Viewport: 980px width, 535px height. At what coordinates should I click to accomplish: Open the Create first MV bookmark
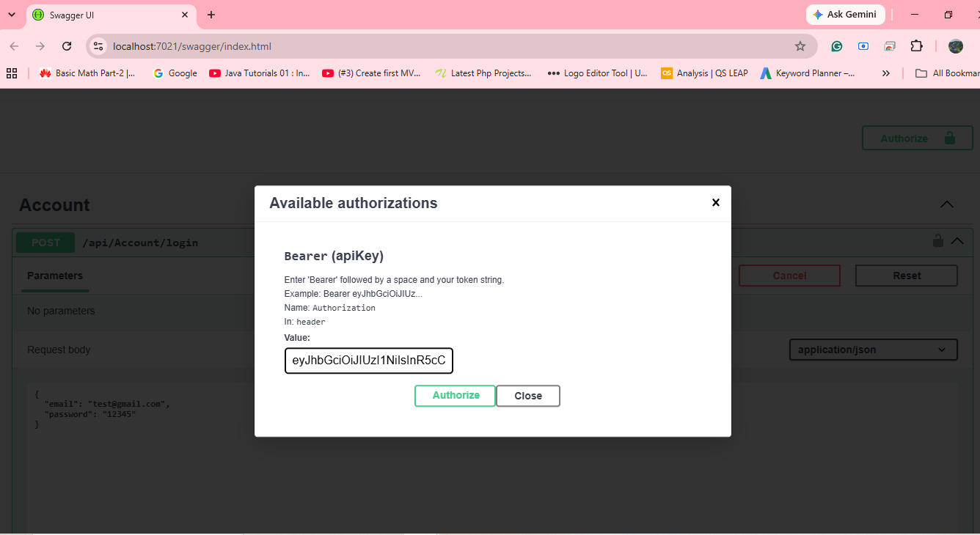click(371, 73)
